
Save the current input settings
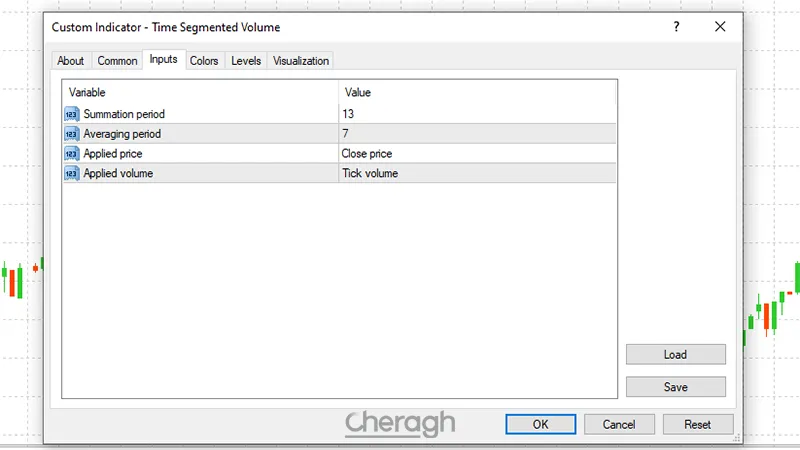click(675, 386)
